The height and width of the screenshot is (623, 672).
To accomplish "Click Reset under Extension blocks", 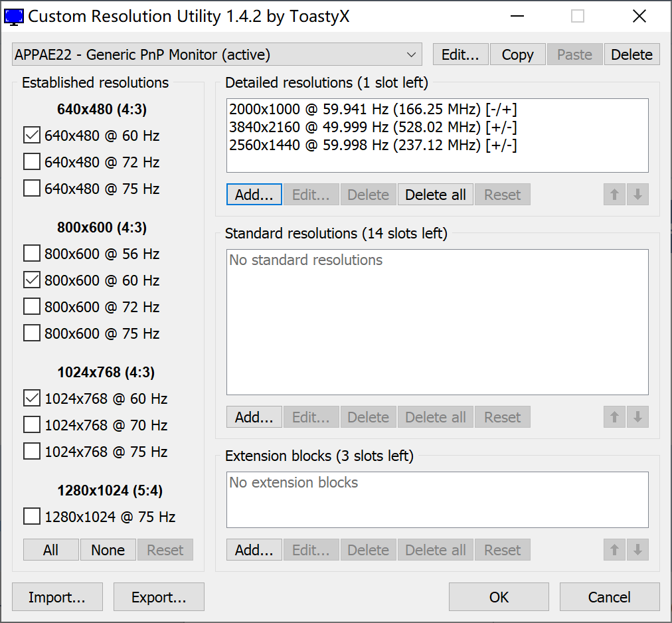I will coord(502,550).
